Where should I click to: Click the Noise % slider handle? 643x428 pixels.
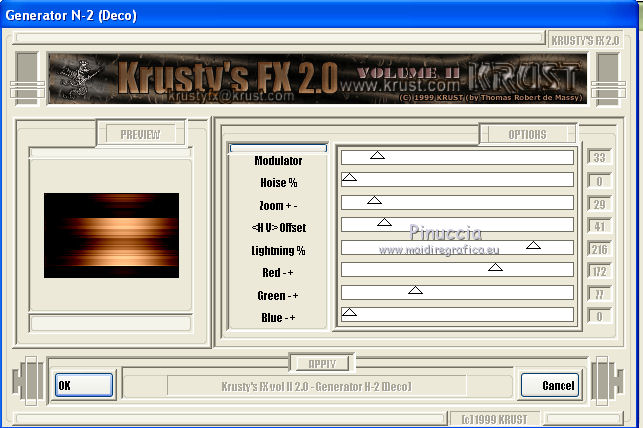[x=349, y=177]
